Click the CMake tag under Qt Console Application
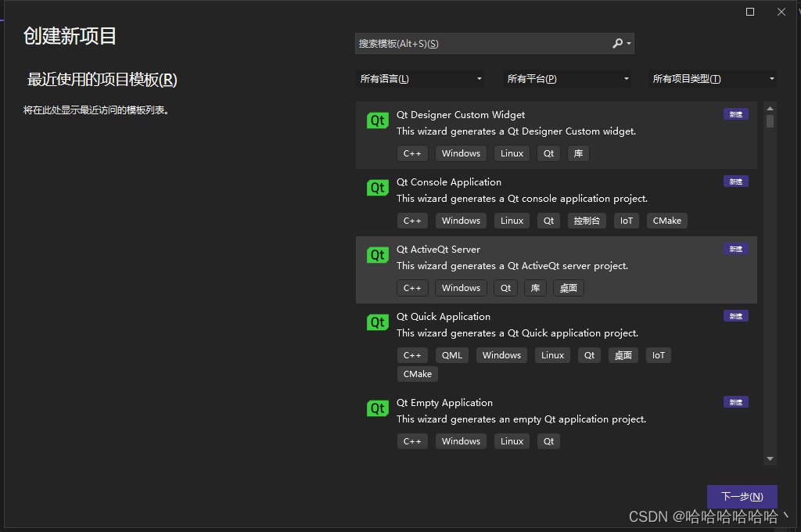The height and width of the screenshot is (532, 801). tap(666, 221)
